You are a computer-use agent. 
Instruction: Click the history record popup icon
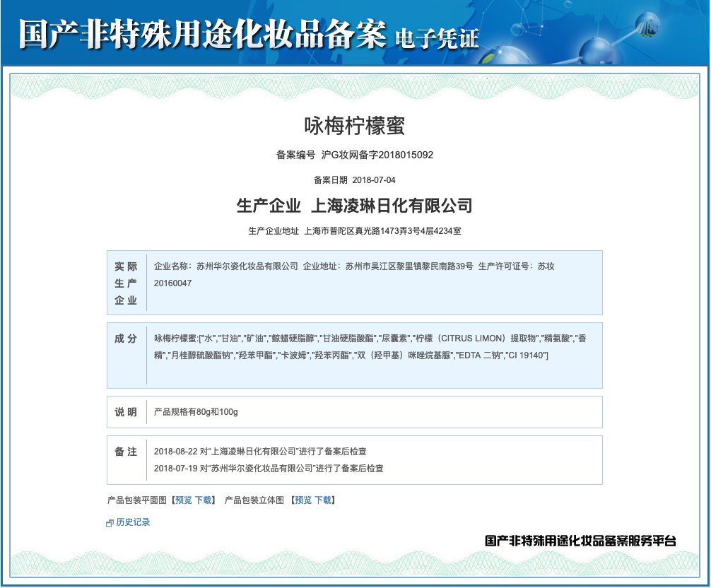tap(110, 523)
